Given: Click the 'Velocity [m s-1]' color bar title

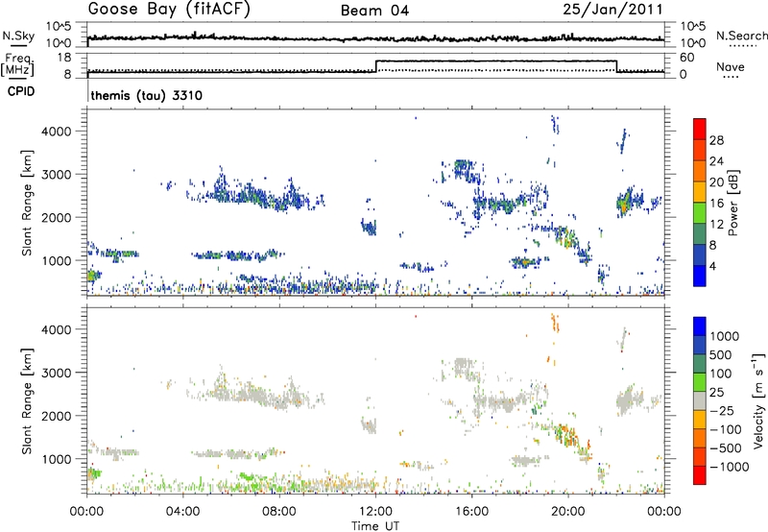Looking at the screenshot, I should point(758,400).
